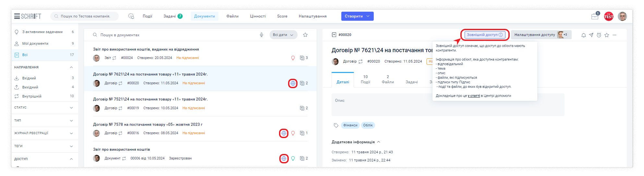644x176 pixels.
Task: Click the microphone voice search icon
Action: click(261, 35)
